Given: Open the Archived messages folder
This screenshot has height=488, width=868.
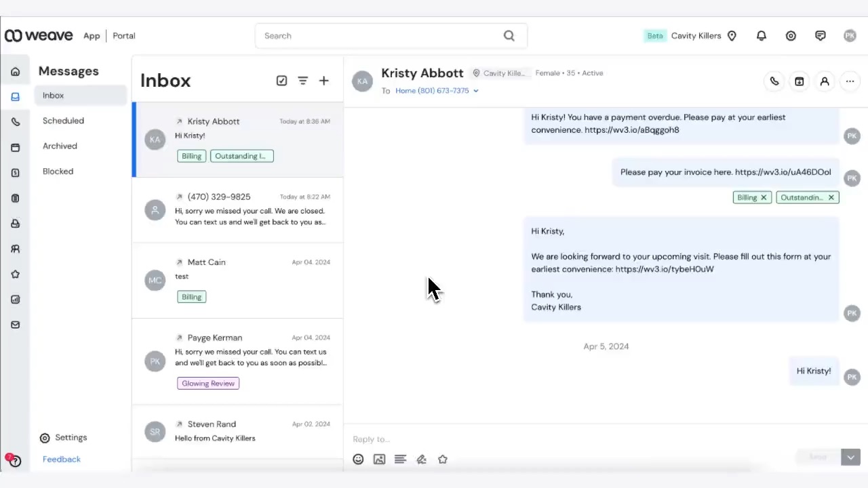Looking at the screenshot, I should click(x=60, y=146).
